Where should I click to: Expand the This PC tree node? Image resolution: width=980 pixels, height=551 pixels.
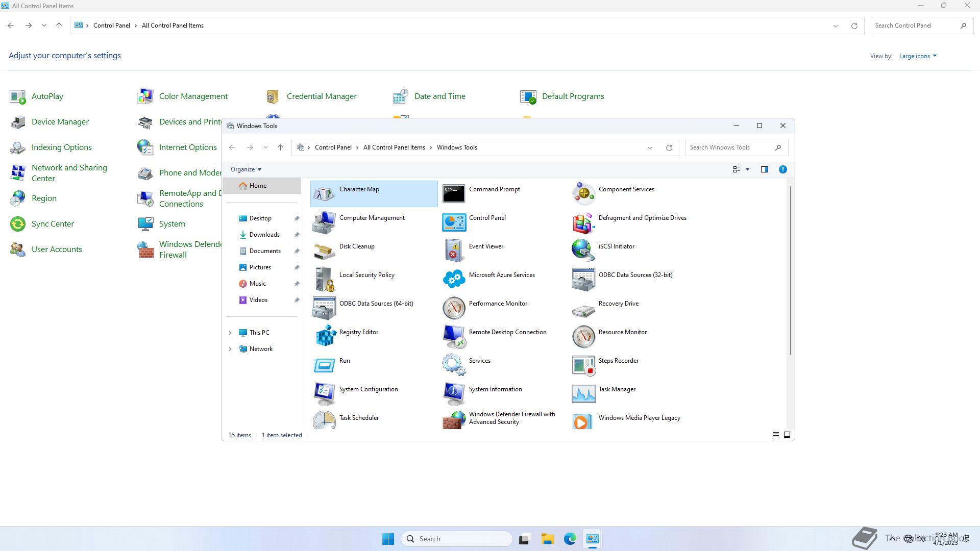(x=230, y=333)
